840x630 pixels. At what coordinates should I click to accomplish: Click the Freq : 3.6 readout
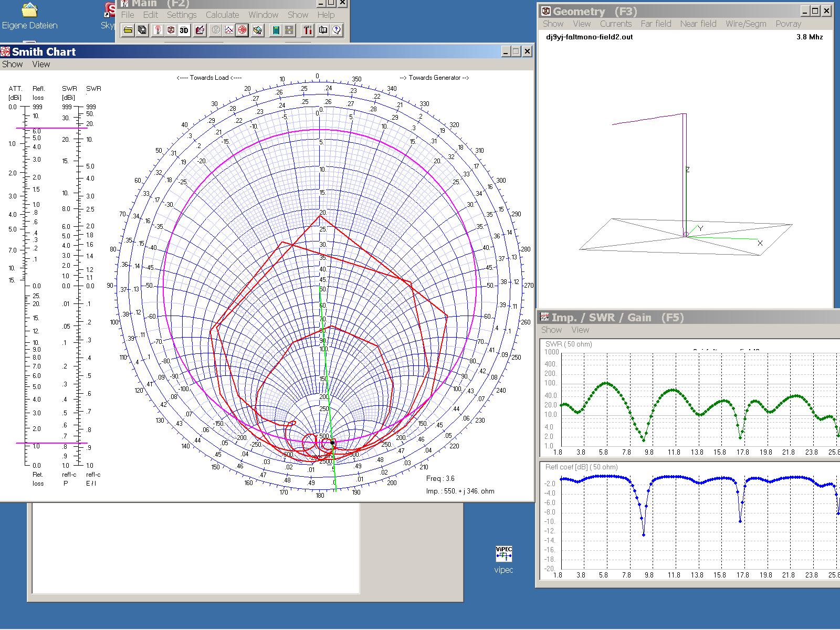click(x=440, y=478)
